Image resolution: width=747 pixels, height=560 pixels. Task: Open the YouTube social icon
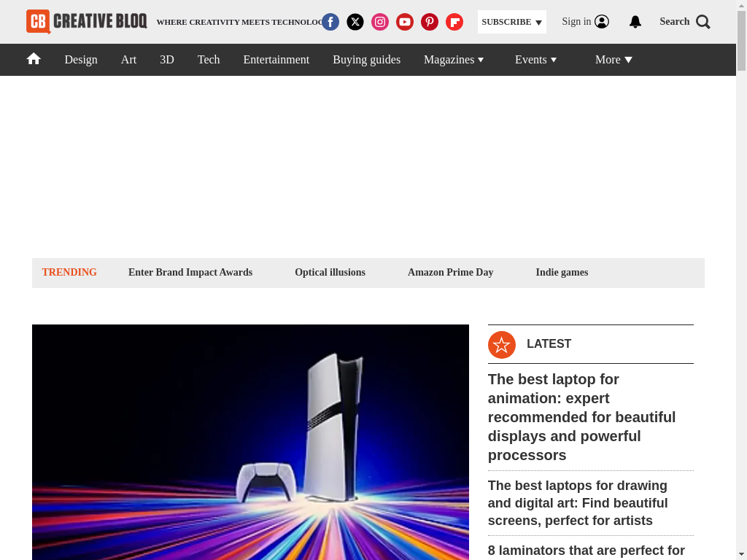[x=404, y=22]
